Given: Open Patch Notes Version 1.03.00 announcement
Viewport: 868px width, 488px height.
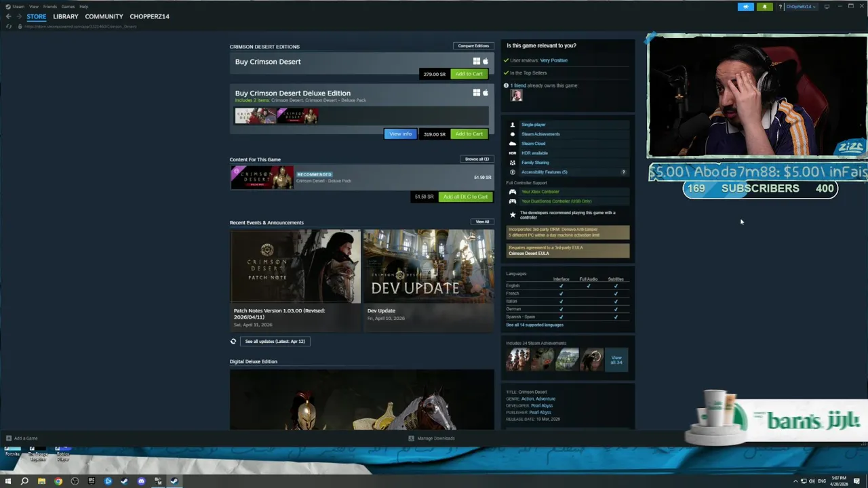Looking at the screenshot, I should 295,280.
